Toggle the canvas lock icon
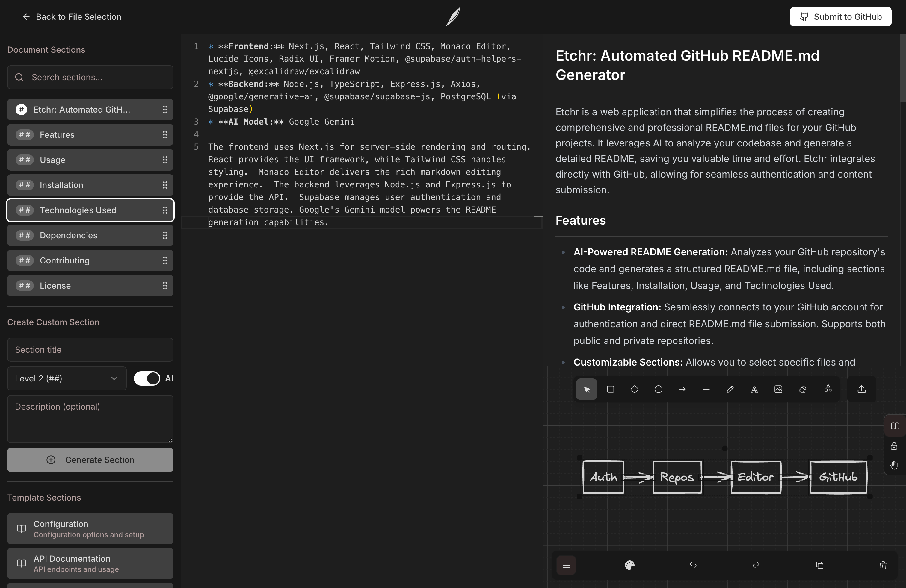This screenshot has width=906, height=588. [894, 446]
